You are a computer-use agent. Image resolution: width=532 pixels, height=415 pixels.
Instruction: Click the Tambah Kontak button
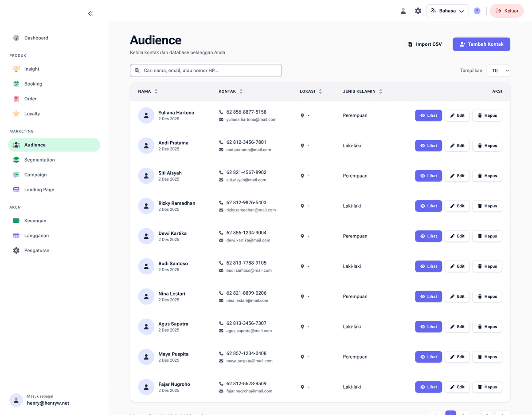(x=481, y=44)
